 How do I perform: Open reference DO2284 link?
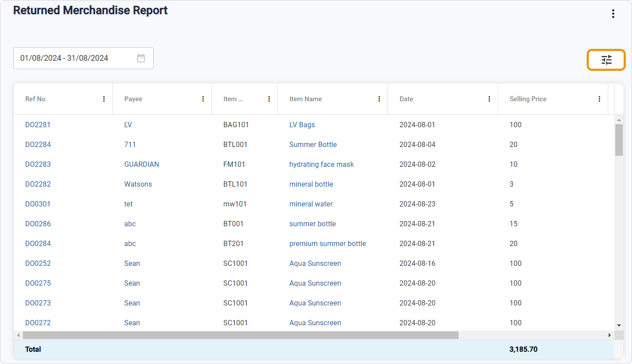(38, 144)
